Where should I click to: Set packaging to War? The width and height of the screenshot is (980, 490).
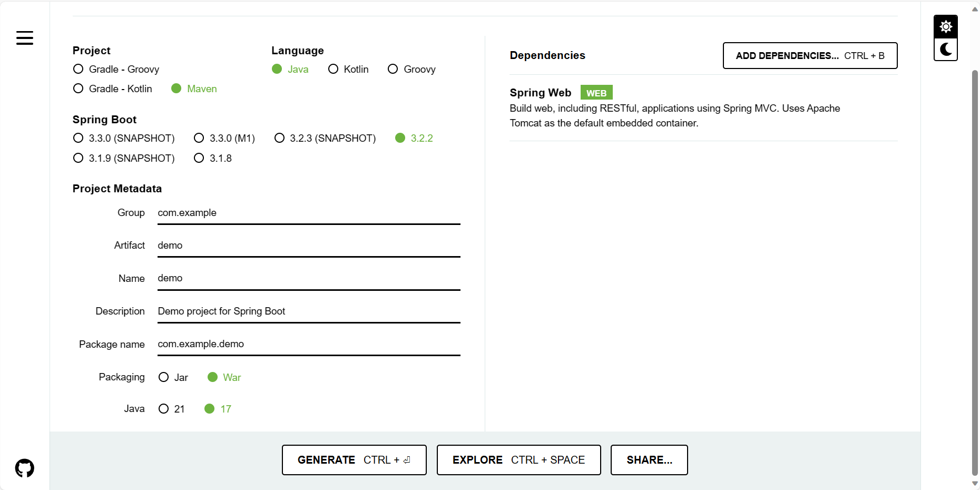(x=224, y=377)
